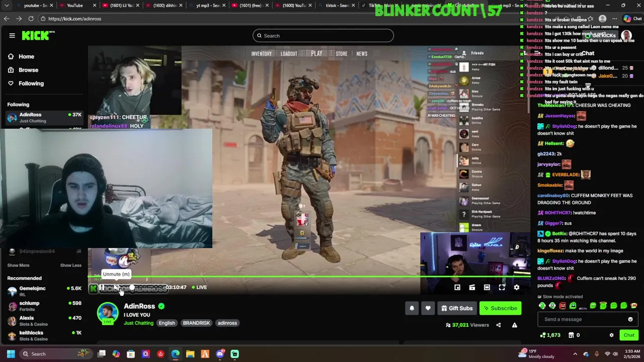
Task: Toggle theater mode in player
Action: point(487,288)
